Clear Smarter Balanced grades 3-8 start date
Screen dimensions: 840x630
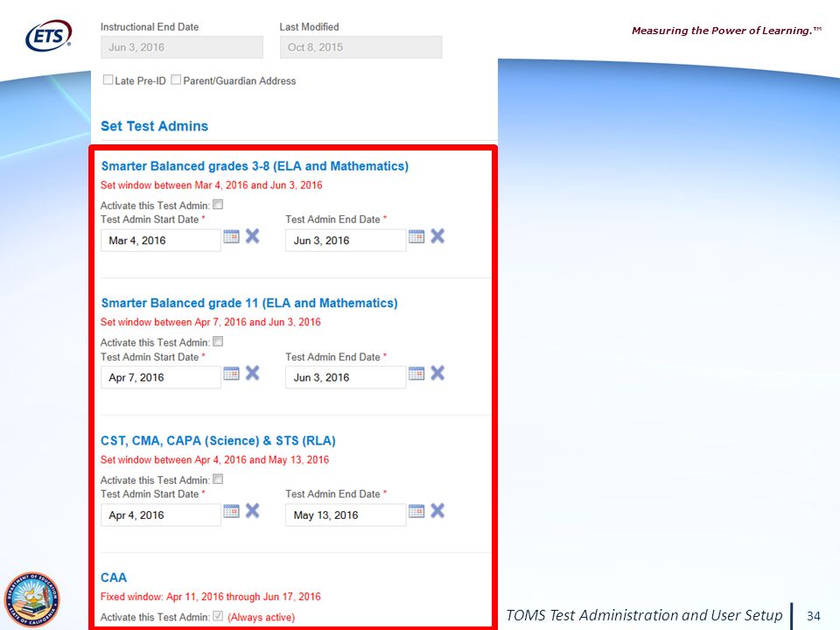coord(252,236)
